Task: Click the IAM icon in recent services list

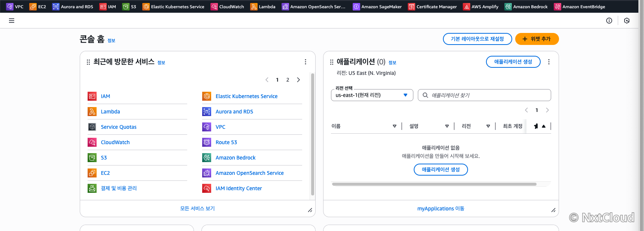Action: (x=92, y=96)
